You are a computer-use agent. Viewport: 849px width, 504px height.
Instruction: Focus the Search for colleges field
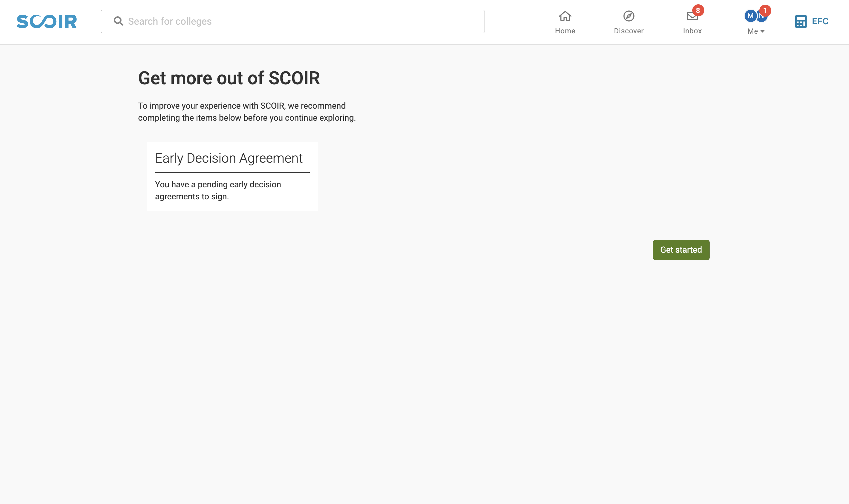click(292, 21)
